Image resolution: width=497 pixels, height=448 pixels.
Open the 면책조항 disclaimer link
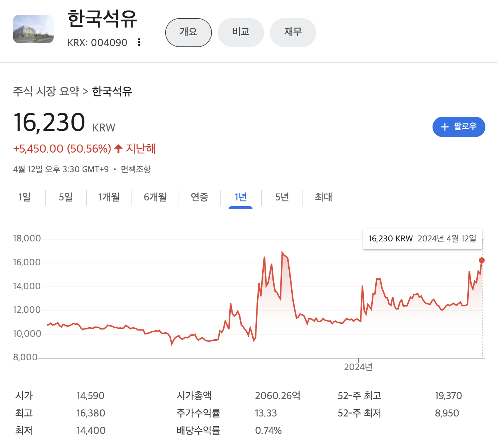pos(136,169)
